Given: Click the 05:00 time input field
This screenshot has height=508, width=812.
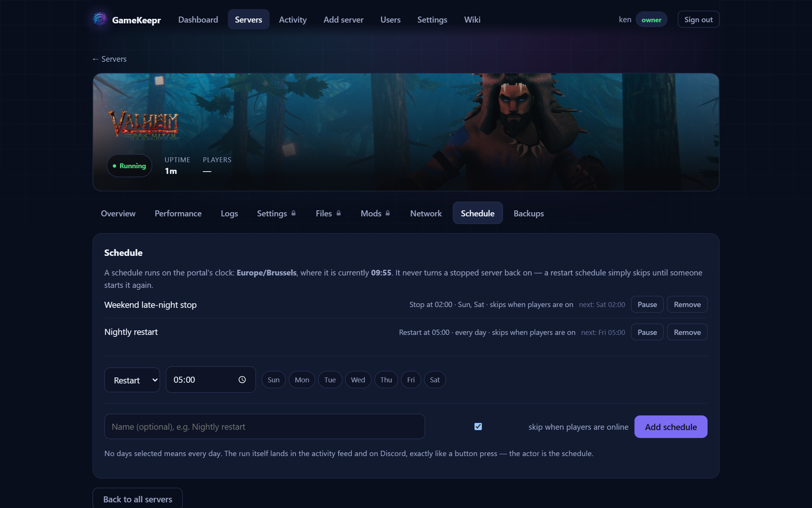Looking at the screenshot, I should [211, 380].
